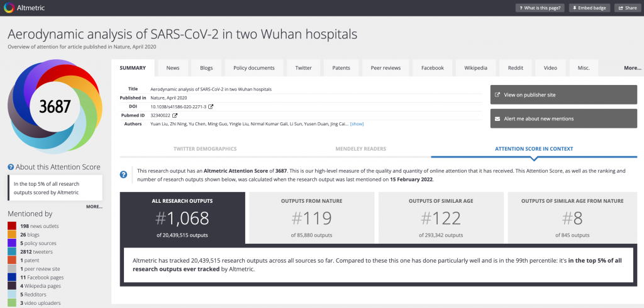Click the Embed badge button
Screen dimensions: 644x308
[x=589, y=8]
